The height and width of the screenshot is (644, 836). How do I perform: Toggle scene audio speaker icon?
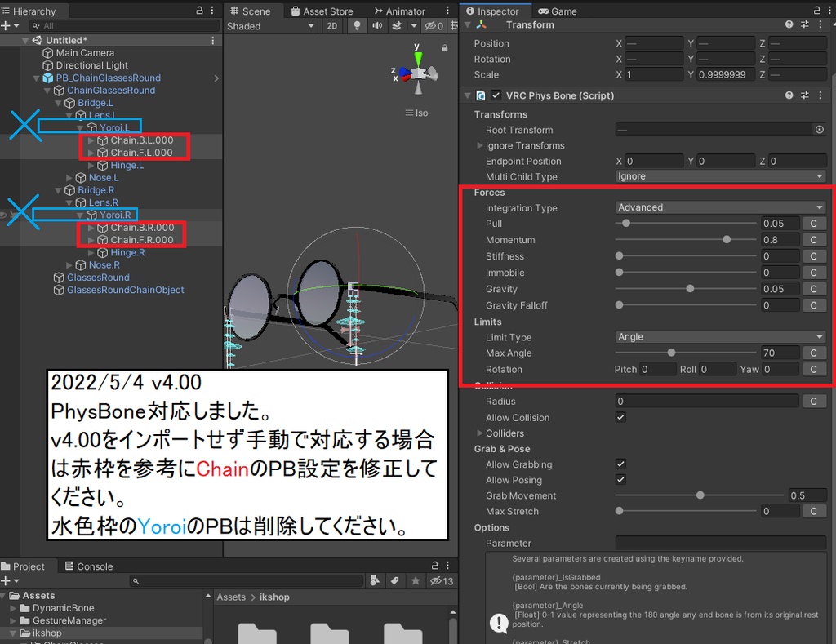(x=377, y=25)
